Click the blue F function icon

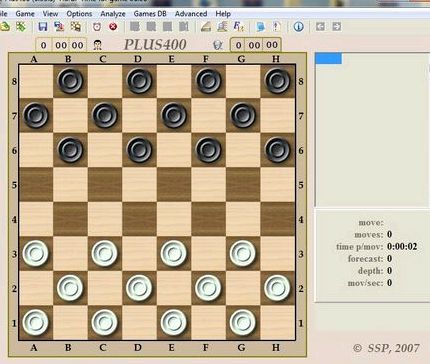point(238,26)
